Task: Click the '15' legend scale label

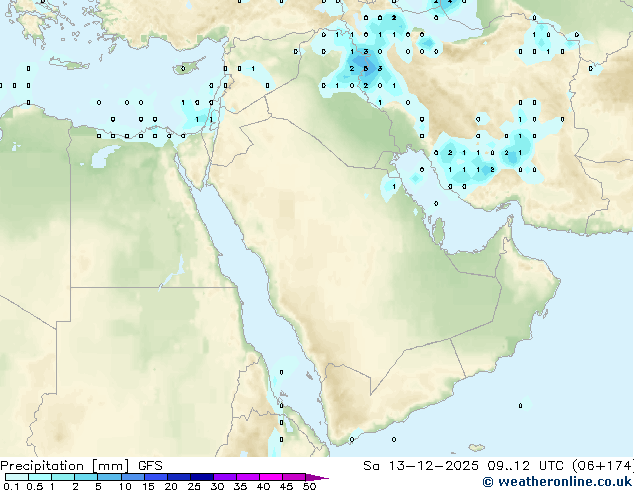Action: click(148, 486)
